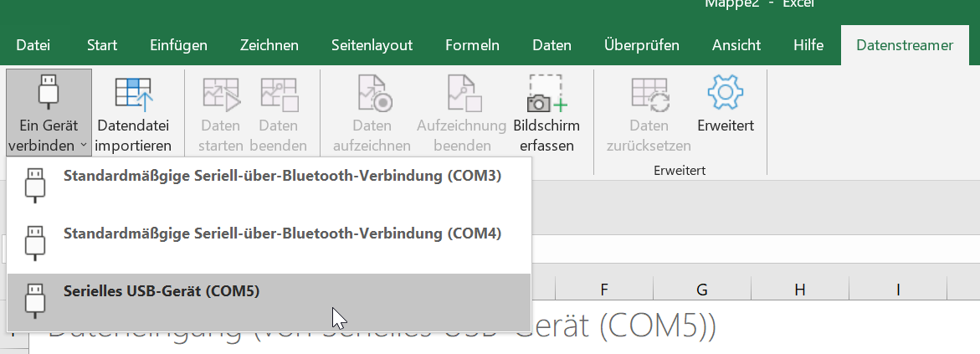Switch to the Überprüfen tab
Screen dimensions: 980x354
click(642, 45)
